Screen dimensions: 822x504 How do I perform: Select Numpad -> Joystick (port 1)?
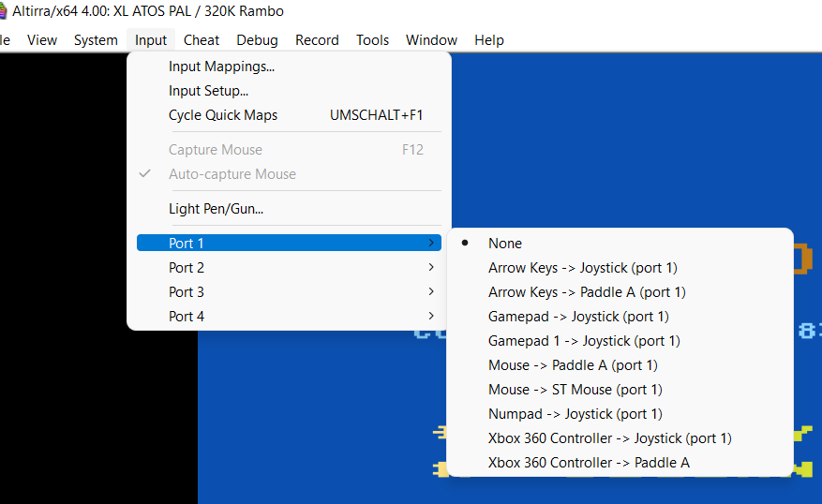pos(575,414)
